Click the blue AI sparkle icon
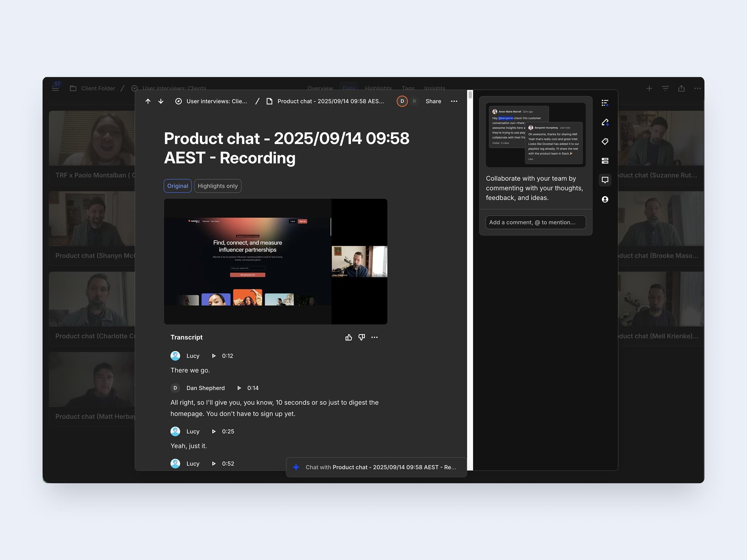Screen dimensions: 747x560 [x=296, y=467]
